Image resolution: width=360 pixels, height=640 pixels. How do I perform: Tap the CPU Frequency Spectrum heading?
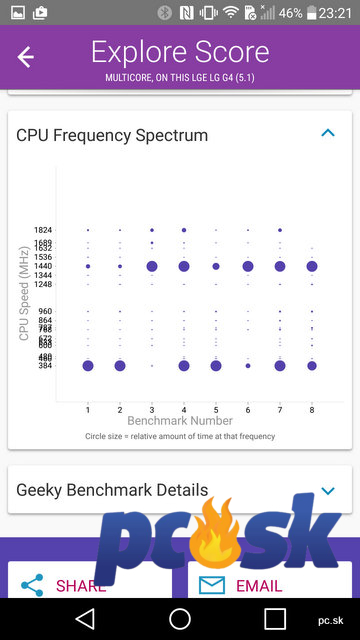coord(112,136)
